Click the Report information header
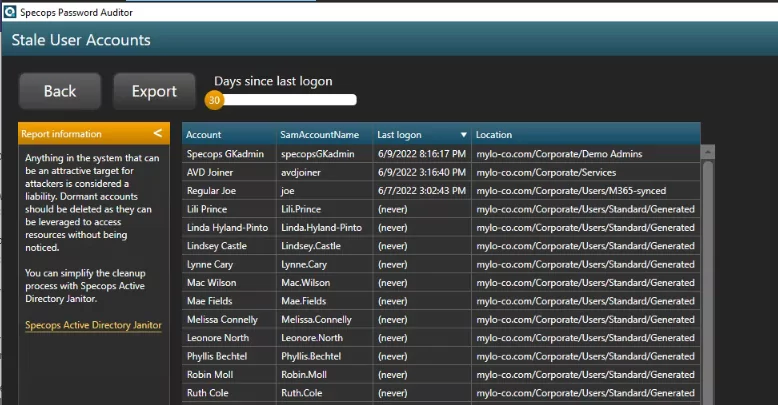The width and height of the screenshot is (778, 405). [x=94, y=134]
